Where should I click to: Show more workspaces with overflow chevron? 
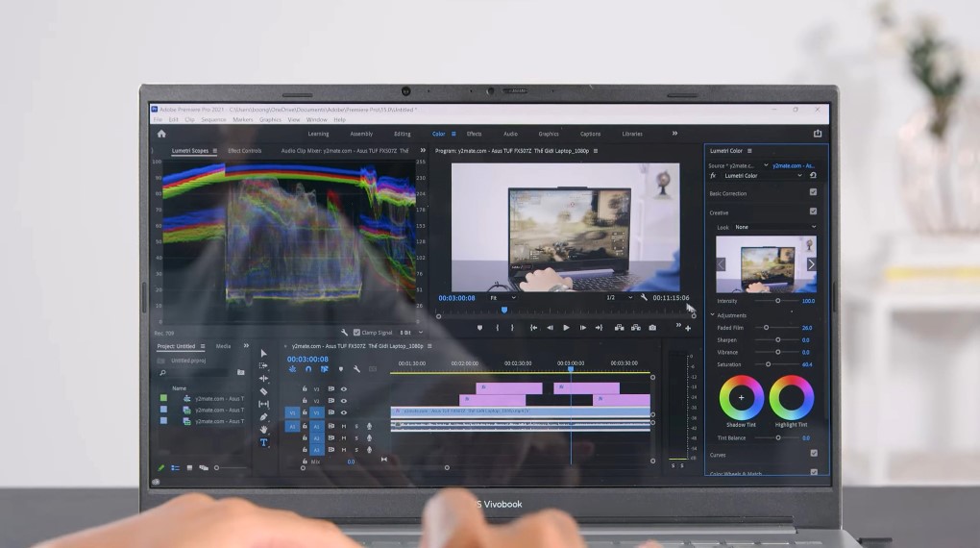pos(674,134)
